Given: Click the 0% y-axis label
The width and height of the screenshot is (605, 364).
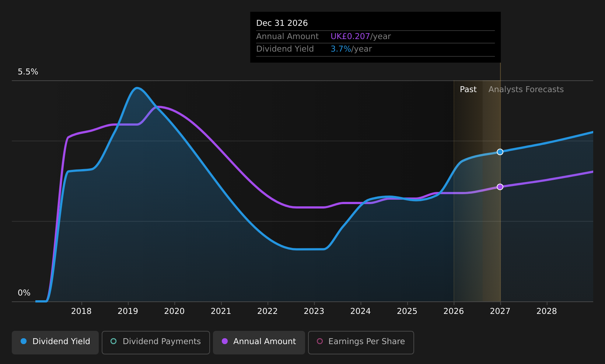Looking at the screenshot, I should tap(24, 293).
